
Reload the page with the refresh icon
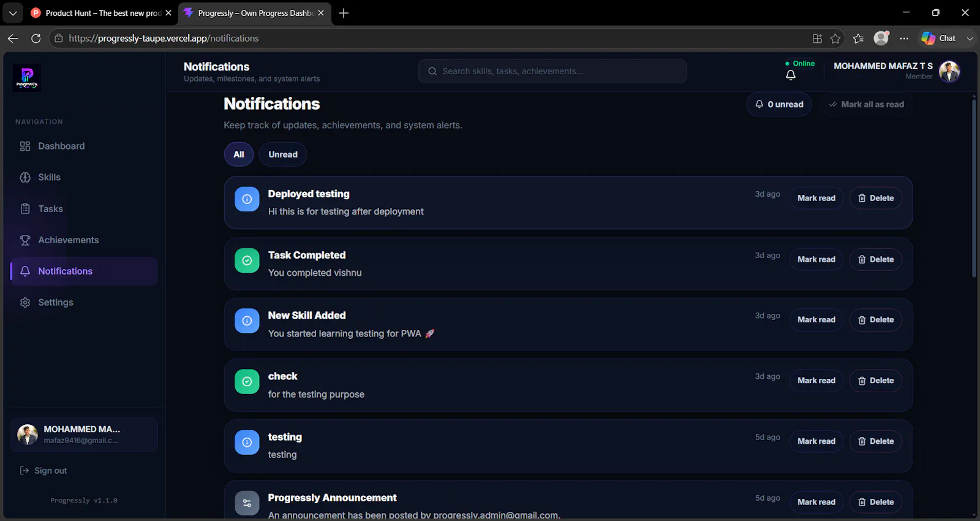tap(36, 38)
